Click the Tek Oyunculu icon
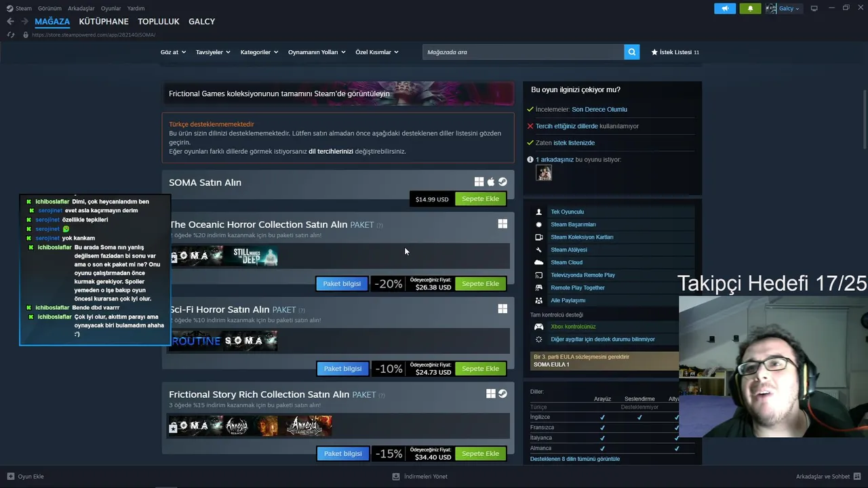The image size is (868, 488). [539, 212]
